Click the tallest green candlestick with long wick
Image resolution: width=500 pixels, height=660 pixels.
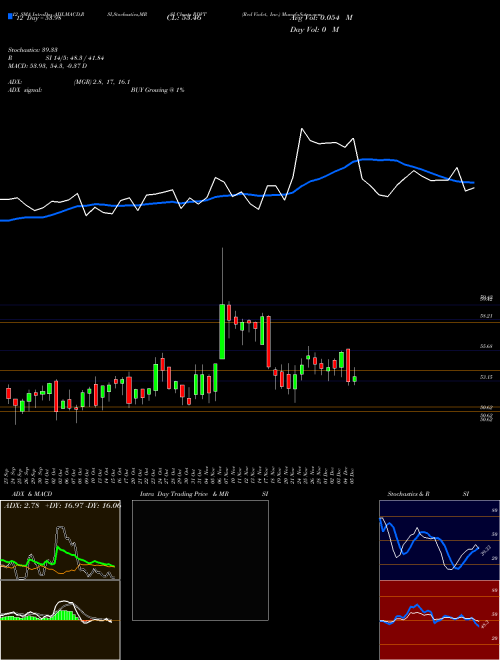pyautogui.click(x=222, y=331)
